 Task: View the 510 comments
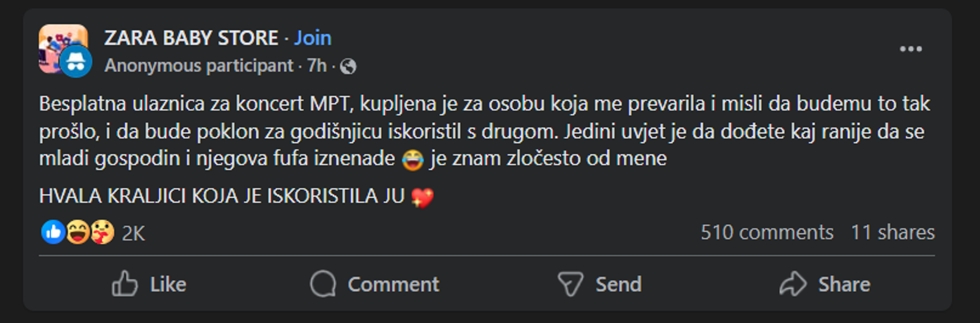pyautogui.click(x=766, y=232)
